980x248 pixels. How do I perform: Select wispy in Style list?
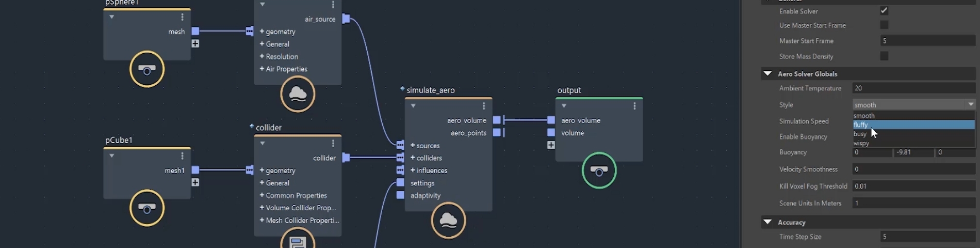pos(913,143)
